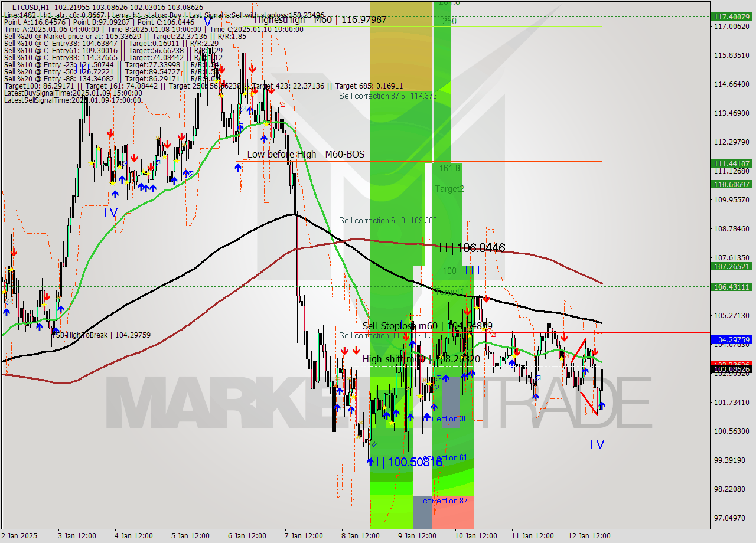Select the 'FSB-HighToBreak | 104.29759' label
Image resolution: width=756 pixels, height=543 pixels.
100,335
